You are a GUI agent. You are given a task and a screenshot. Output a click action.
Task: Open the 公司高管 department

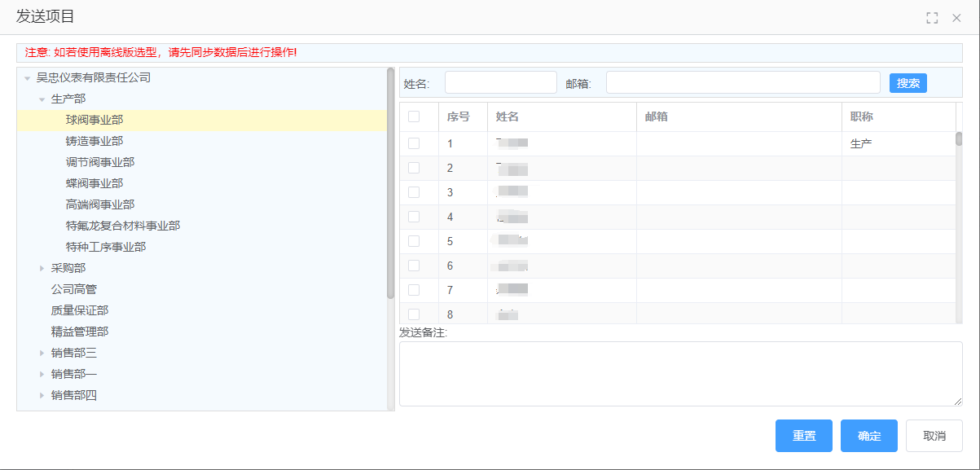click(74, 289)
